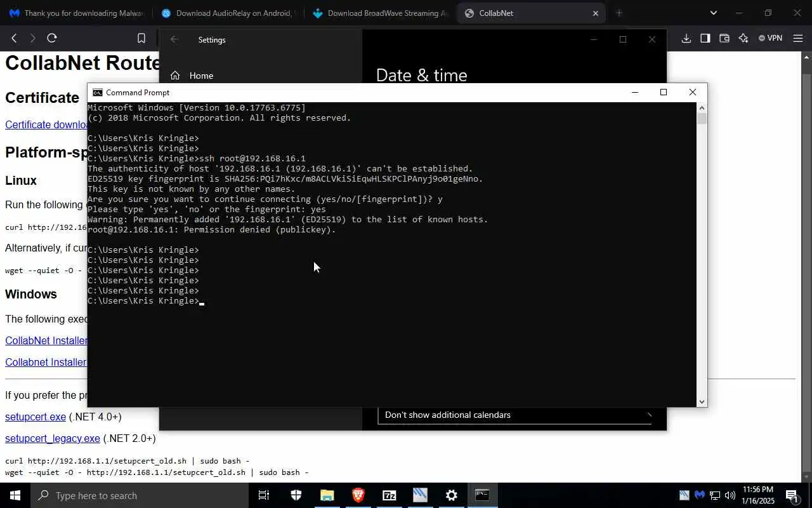Image resolution: width=812 pixels, height=508 pixels.
Task: Open Brave browser taskbar icon
Action: click(x=358, y=495)
